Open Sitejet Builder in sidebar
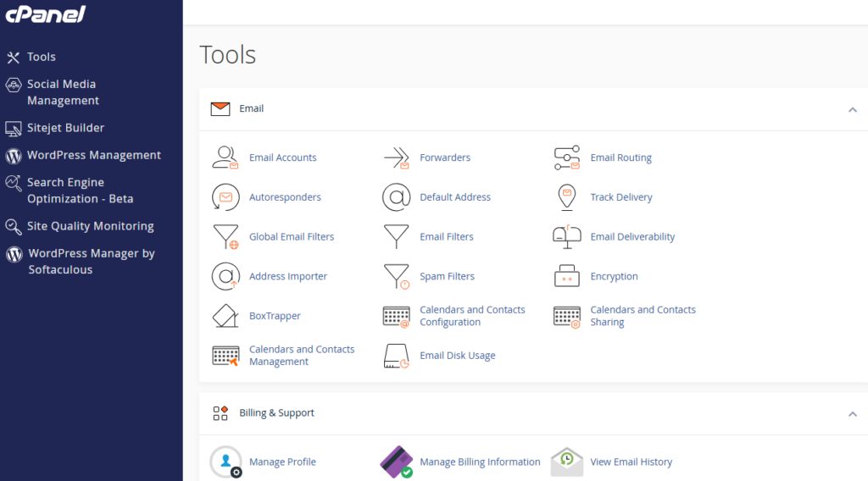The width and height of the screenshot is (868, 481). coord(65,128)
